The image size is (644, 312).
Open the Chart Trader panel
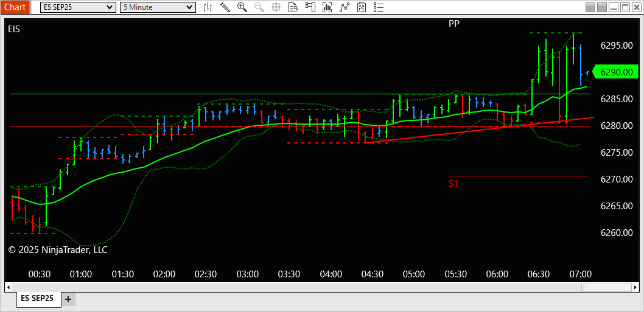[310, 7]
